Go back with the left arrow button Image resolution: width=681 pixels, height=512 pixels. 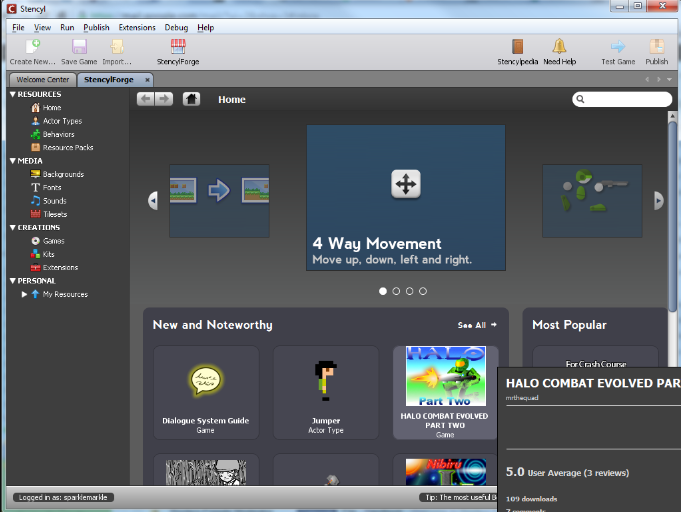pos(146,99)
